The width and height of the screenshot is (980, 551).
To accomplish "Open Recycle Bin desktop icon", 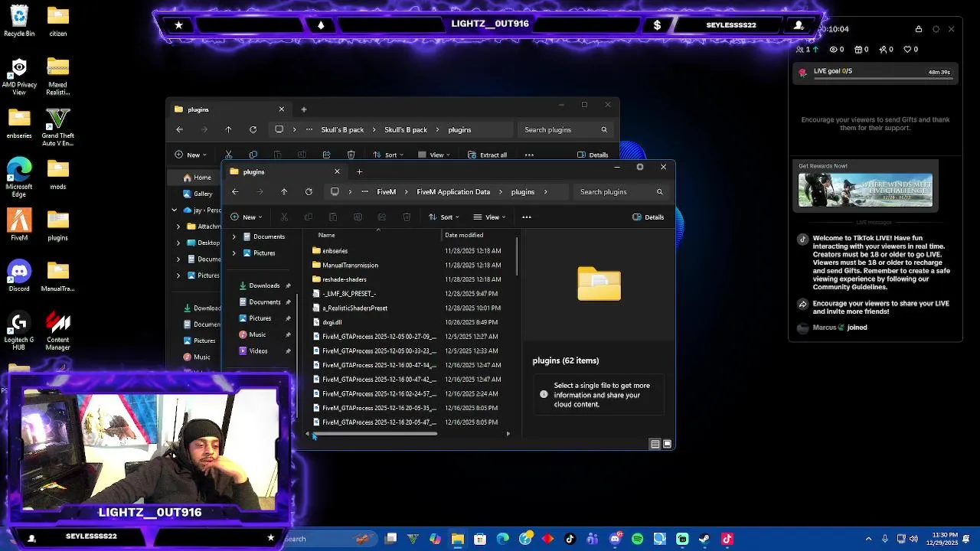I will coord(19,21).
